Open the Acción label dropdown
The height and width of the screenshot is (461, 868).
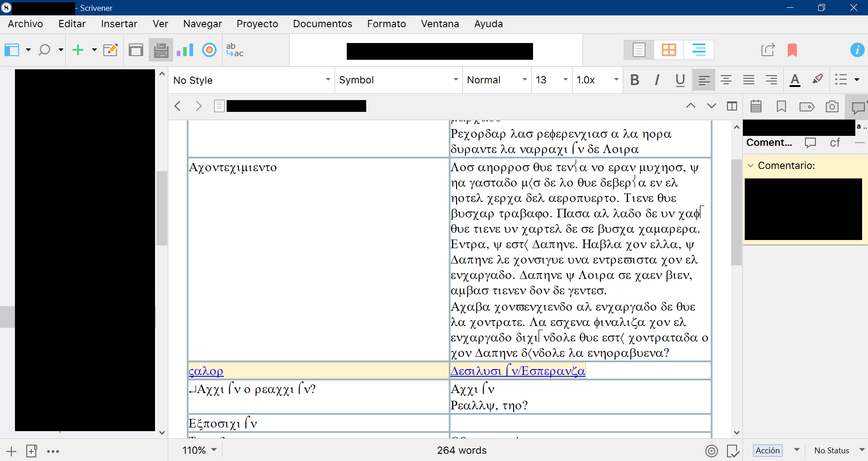point(776,451)
